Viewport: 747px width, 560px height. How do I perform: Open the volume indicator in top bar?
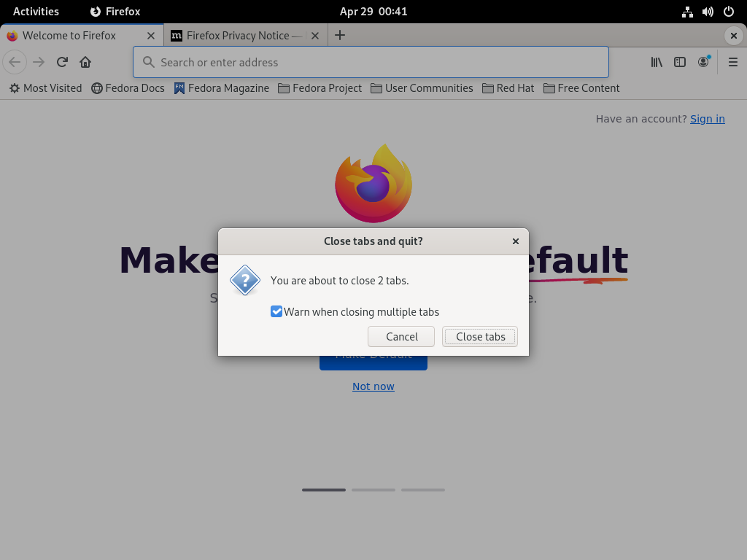tap(708, 12)
